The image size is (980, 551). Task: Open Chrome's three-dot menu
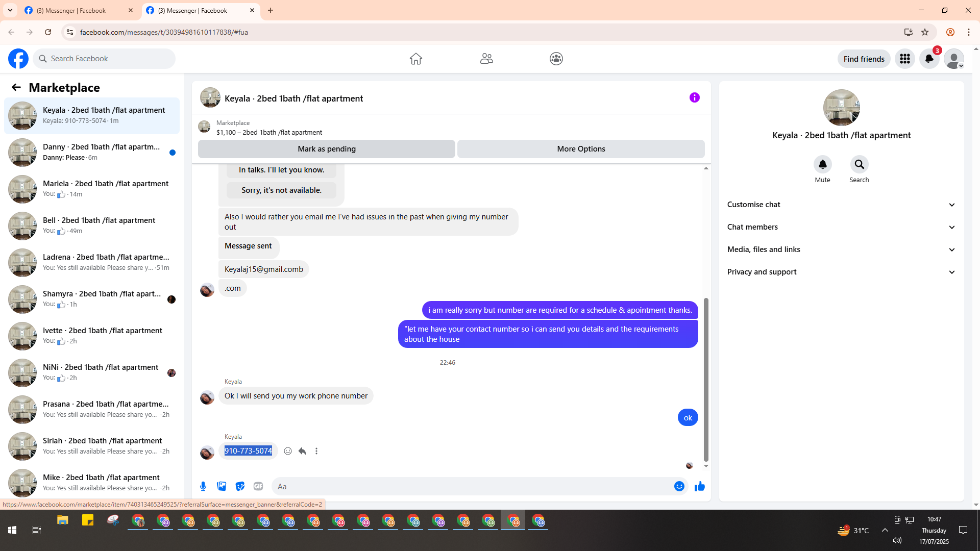pos(969,32)
